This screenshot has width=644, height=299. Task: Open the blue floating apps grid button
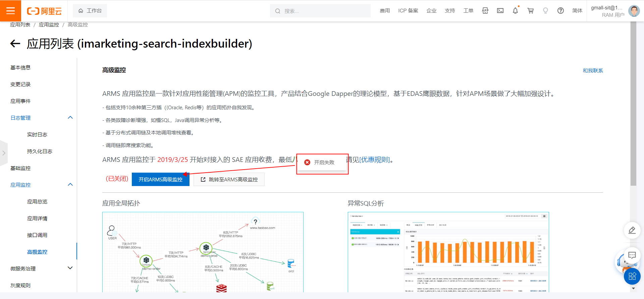(x=632, y=276)
